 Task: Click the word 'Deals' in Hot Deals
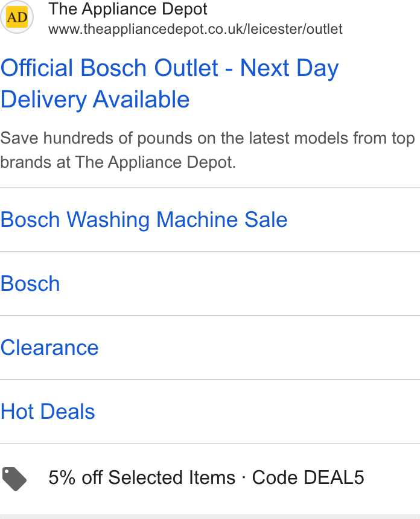68,412
